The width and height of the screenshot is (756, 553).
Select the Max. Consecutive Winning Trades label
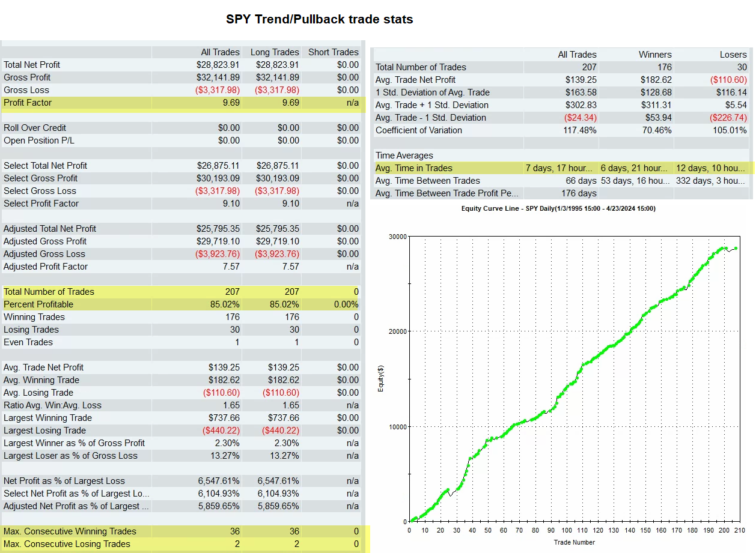70,531
